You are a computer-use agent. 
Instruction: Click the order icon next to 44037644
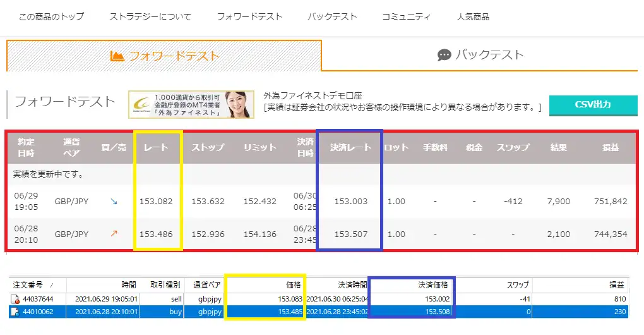[x=15, y=299]
